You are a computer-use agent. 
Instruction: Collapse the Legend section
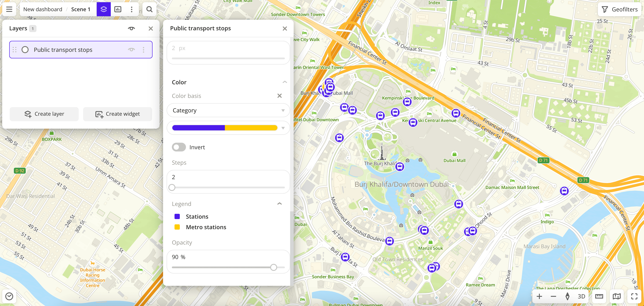(x=279, y=204)
